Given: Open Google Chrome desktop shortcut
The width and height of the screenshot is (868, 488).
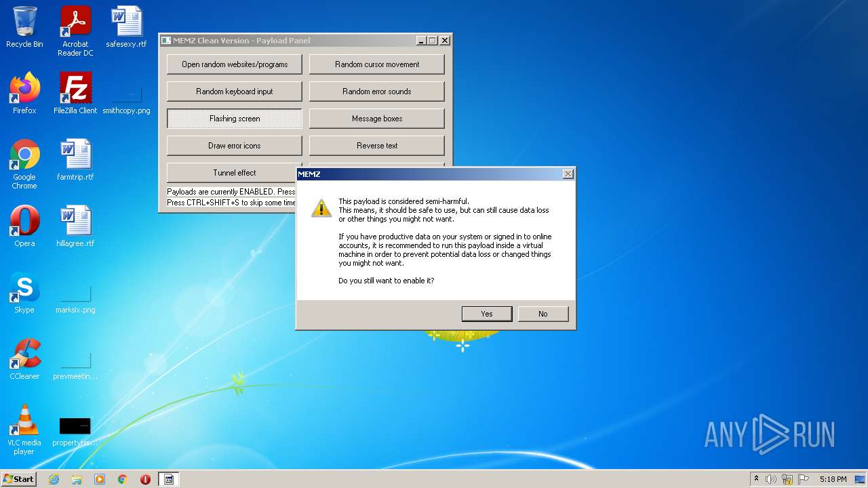Looking at the screenshot, I should pos(24,164).
